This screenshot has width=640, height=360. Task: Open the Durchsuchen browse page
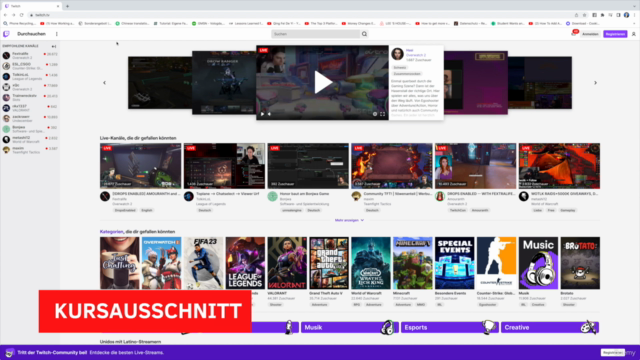31,34
